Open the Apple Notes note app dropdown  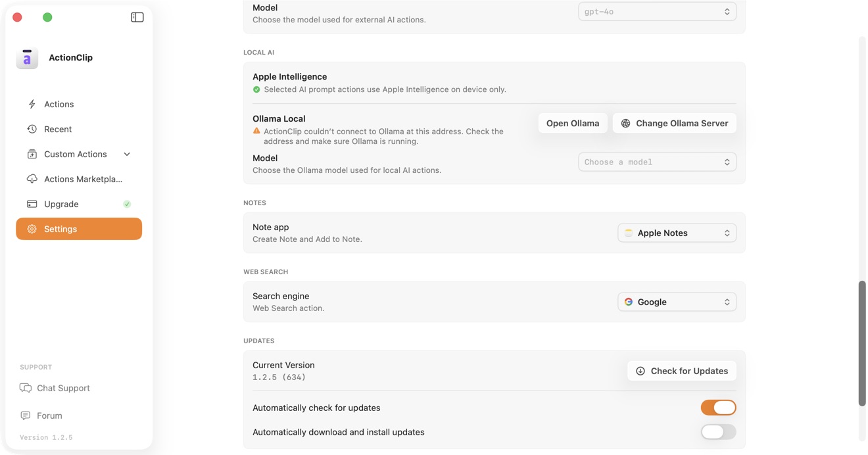click(677, 233)
